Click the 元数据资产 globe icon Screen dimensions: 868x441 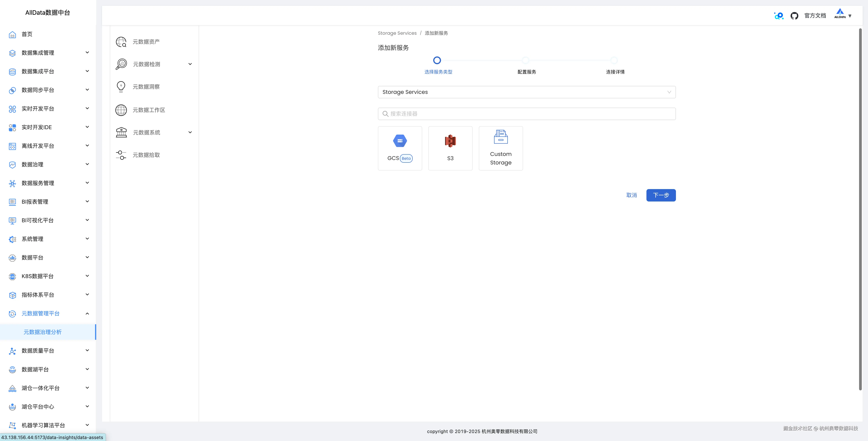coord(121,42)
